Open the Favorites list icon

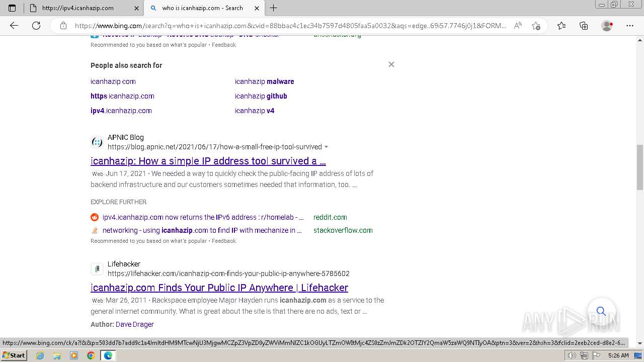point(561,26)
